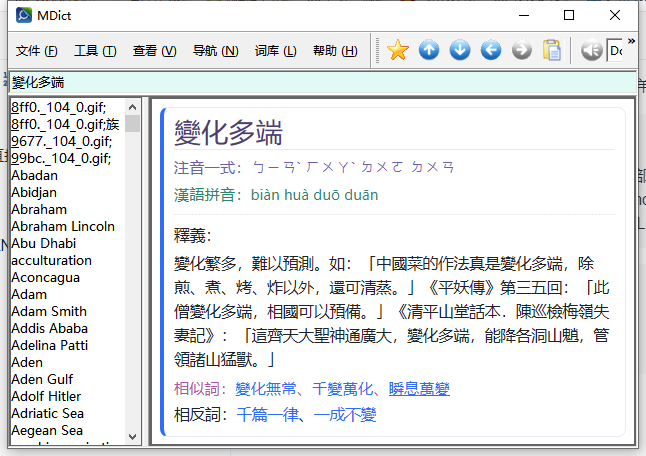Click the 變化無常 synonym link
Screen dimensions: 646x456
coord(269,388)
